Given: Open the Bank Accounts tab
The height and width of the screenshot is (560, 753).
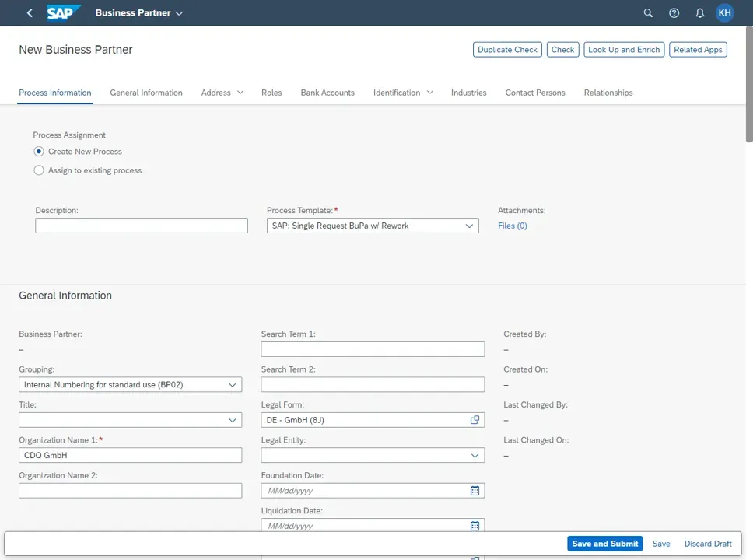Looking at the screenshot, I should point(327,93).
